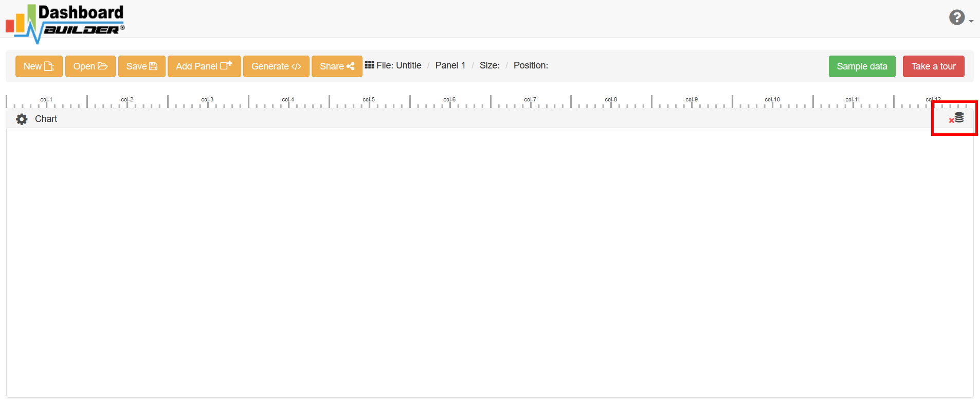980x404 pixels.
Task: Click the grid icon beside File label
Action: point(369,65)
